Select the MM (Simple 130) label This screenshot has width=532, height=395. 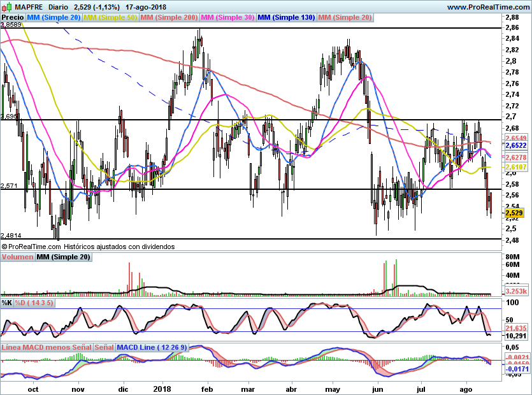286,17
